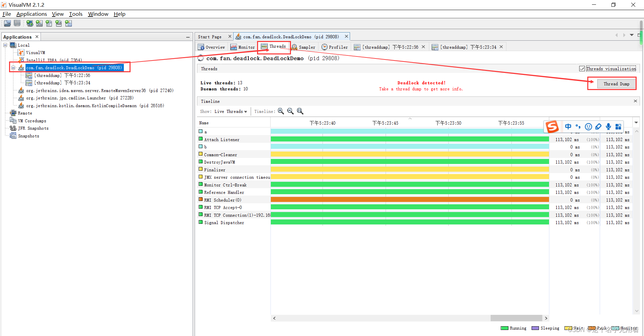Screen dimensions: 644x336
Task: Click the microphone voice input icon
Action: [x=608, y=127]
